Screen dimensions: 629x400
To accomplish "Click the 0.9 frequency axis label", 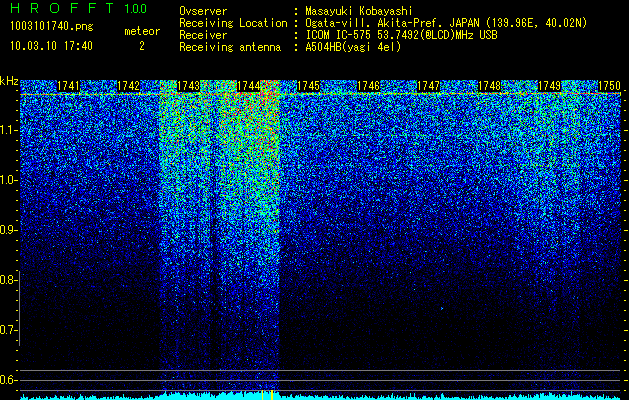I will click(x=7, y=230).
